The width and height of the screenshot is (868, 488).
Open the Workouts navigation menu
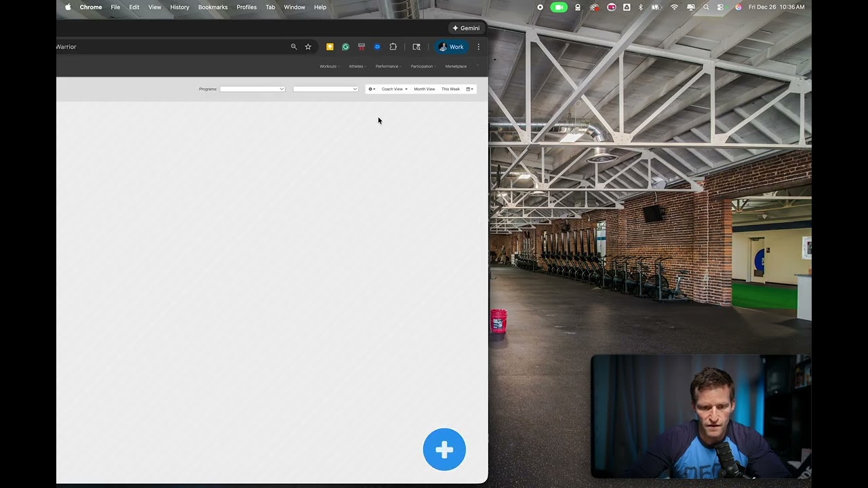click(329, 66)
